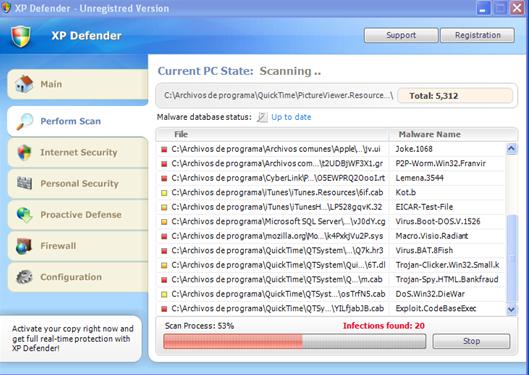This screenshot has height=375, width=529.
Task: Select the iTunes.Resources\6if.cab file path
Action: pyautogui.click(x=277, y=193)
